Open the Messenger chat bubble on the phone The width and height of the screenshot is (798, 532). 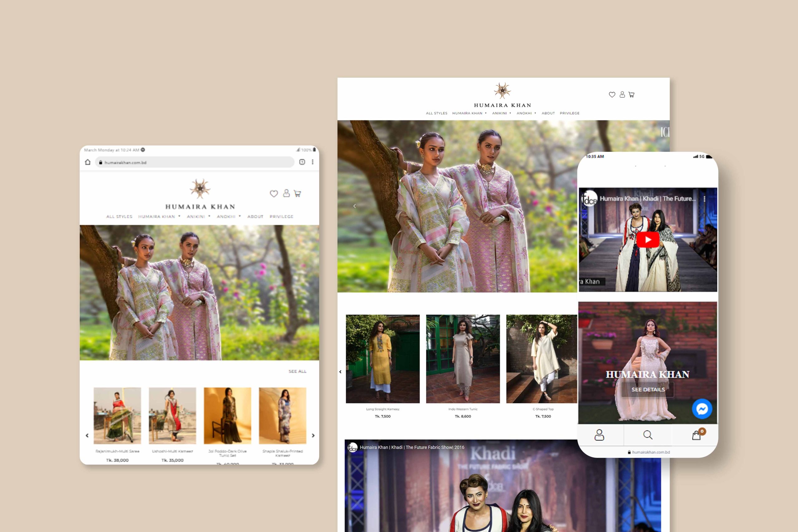pos(702,409)
